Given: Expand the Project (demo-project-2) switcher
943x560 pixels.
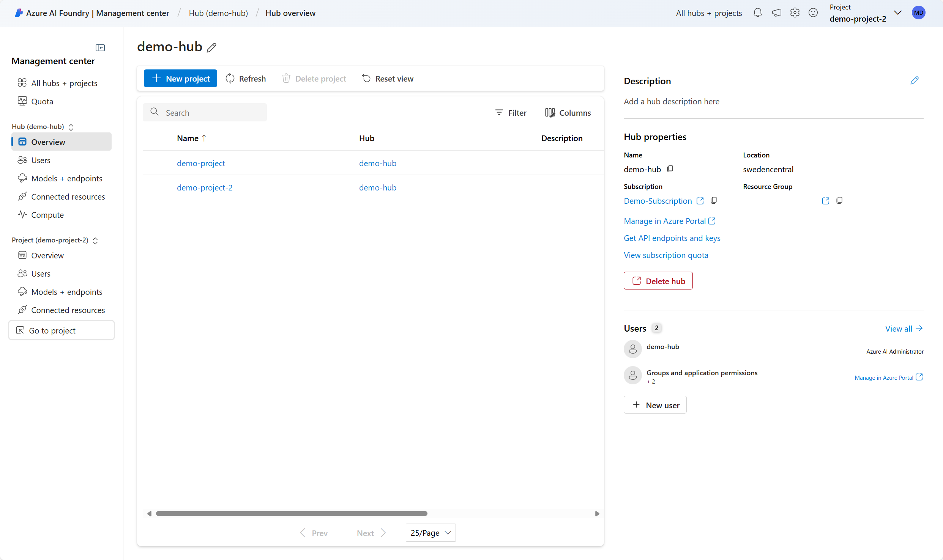Looking at the screenshot, I should [x=95, y=241].
